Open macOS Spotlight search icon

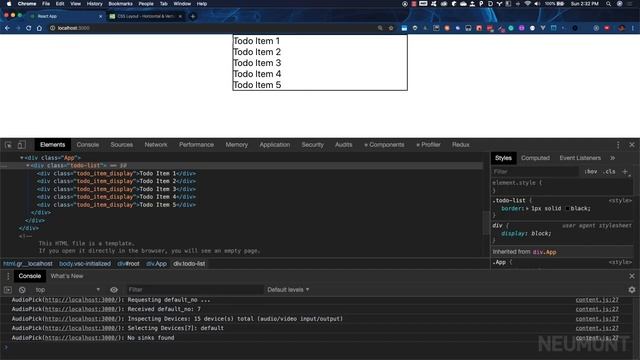(608, 4)
